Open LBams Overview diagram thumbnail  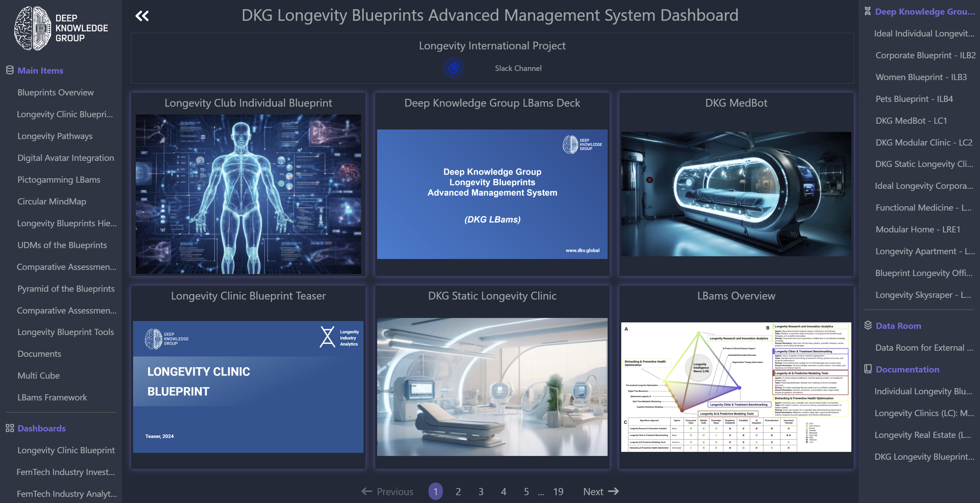(736, 387)
